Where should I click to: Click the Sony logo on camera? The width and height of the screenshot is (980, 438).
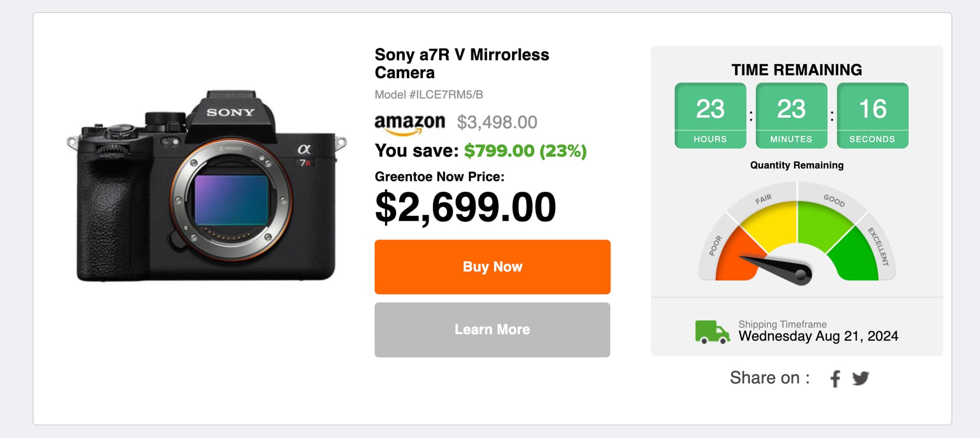point(230,112)
